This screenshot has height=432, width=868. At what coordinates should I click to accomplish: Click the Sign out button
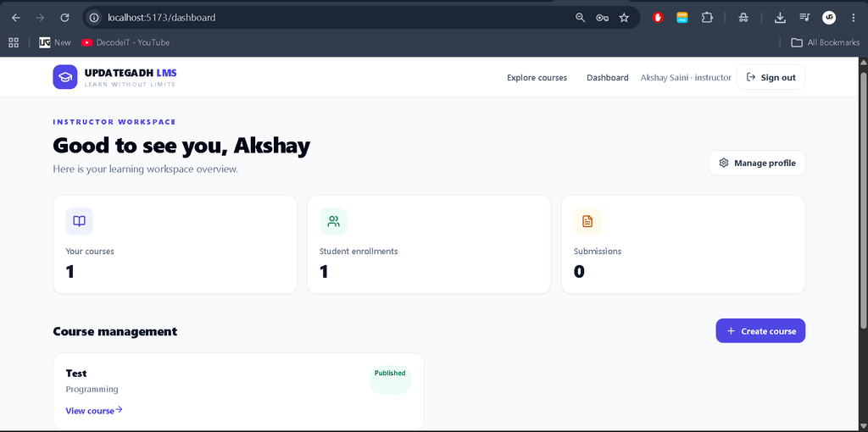771,77
